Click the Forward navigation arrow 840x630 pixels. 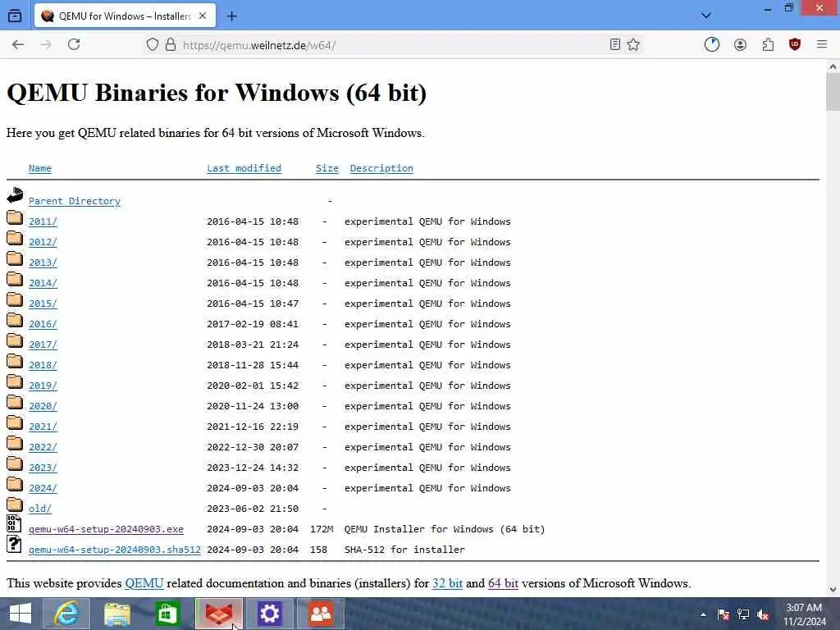(x=46, y=44)
